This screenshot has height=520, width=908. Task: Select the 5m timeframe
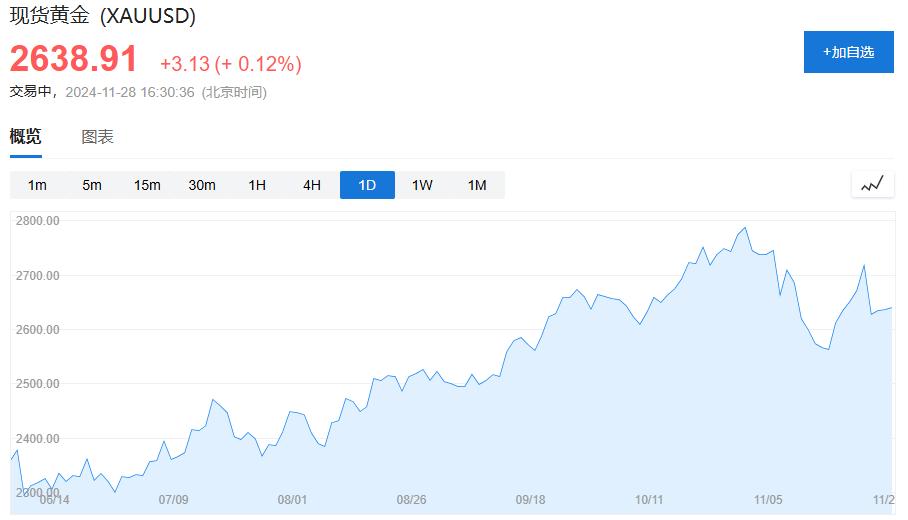(x=92, y=185)
